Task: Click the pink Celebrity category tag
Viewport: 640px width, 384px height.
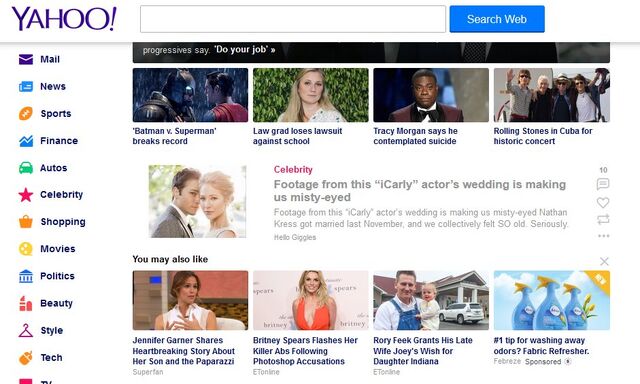Action: click(293, 169)
